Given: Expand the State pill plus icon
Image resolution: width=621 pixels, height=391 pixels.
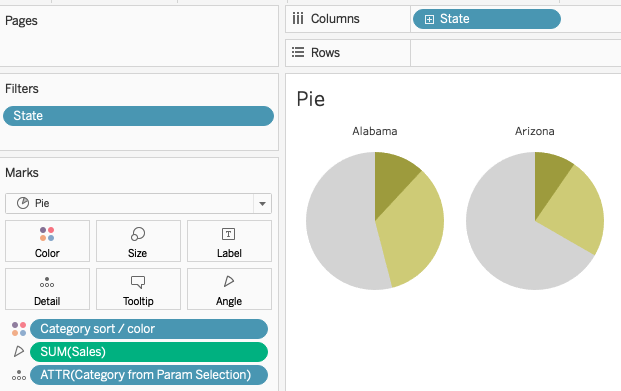Looking at the screenshot, I should pyautogui.click(x=429, y=19).
